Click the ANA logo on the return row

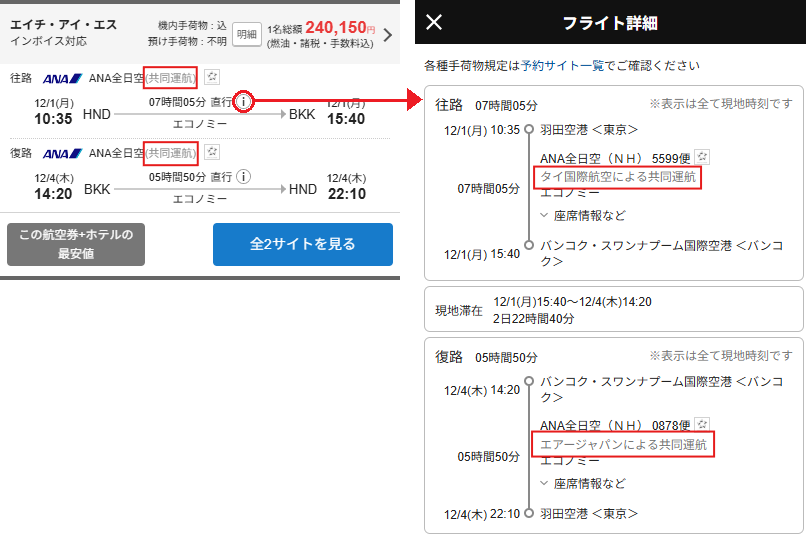(62, 153)
